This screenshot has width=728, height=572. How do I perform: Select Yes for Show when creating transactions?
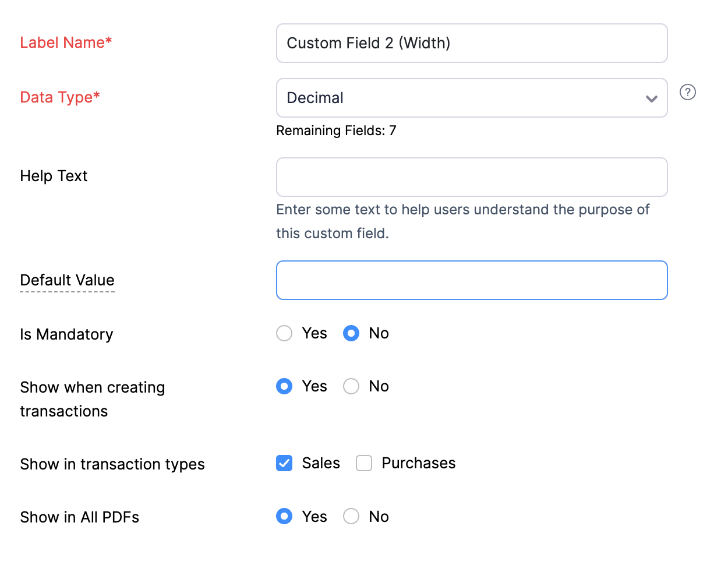[x=284, y=386]
